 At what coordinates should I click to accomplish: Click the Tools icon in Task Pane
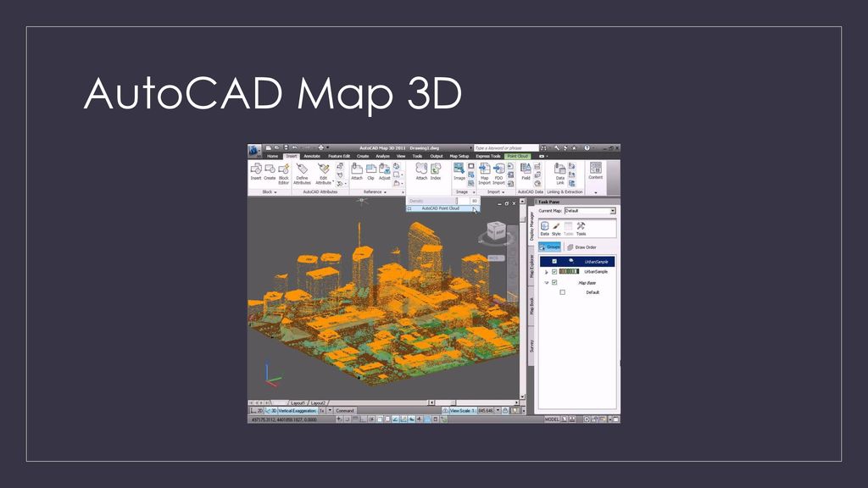[x=581, y=229]
